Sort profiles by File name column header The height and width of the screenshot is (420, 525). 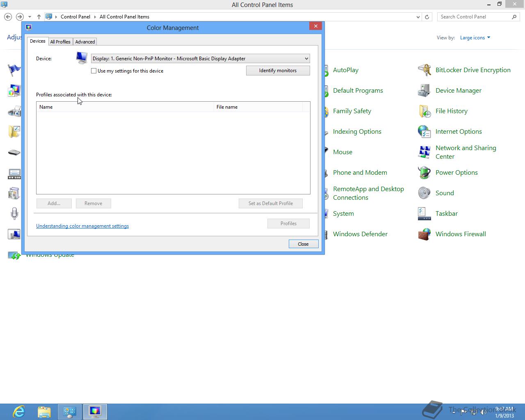coord(258,107)
